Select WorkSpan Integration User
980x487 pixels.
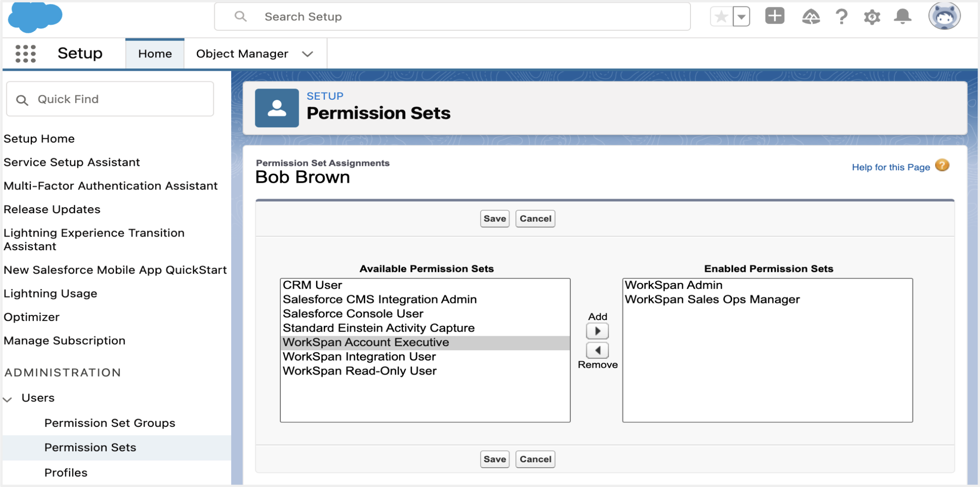425,357
